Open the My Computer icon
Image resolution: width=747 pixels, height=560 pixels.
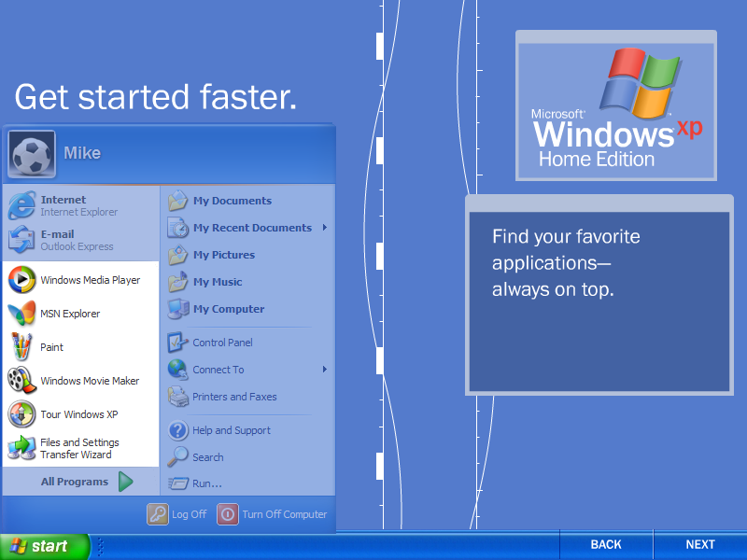click(x=177, y=309)
